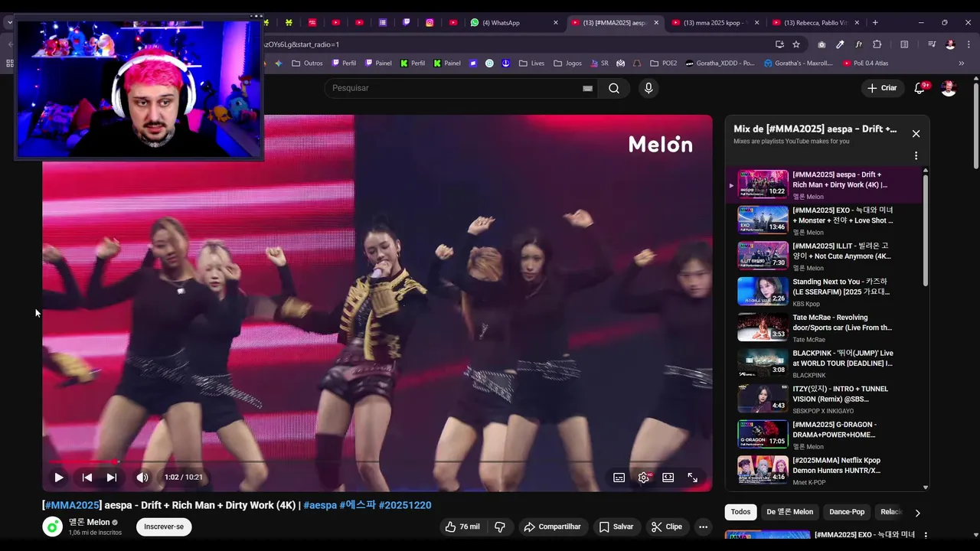Screen dimensions: 980x551
Task: Open a new browser tab
Action: (875, 23)
